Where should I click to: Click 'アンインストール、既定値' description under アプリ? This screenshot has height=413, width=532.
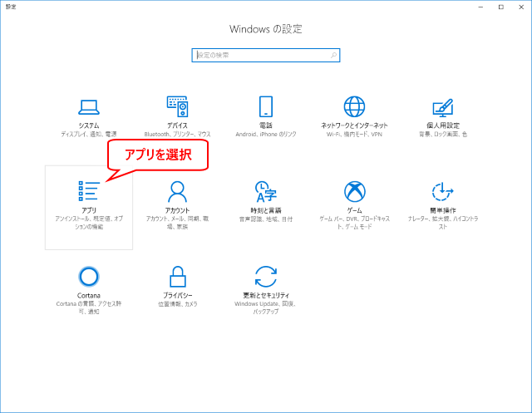tap(89, 223)
